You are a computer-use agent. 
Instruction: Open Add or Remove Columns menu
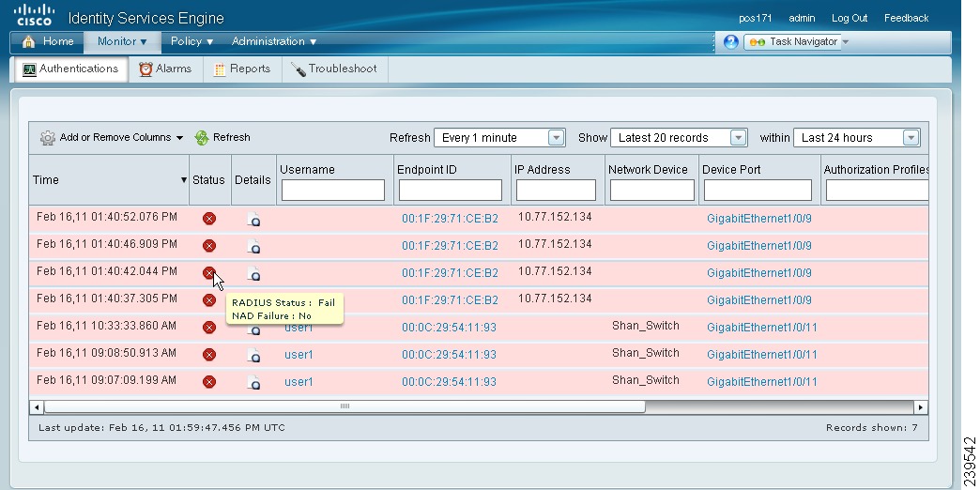point(112,137)
